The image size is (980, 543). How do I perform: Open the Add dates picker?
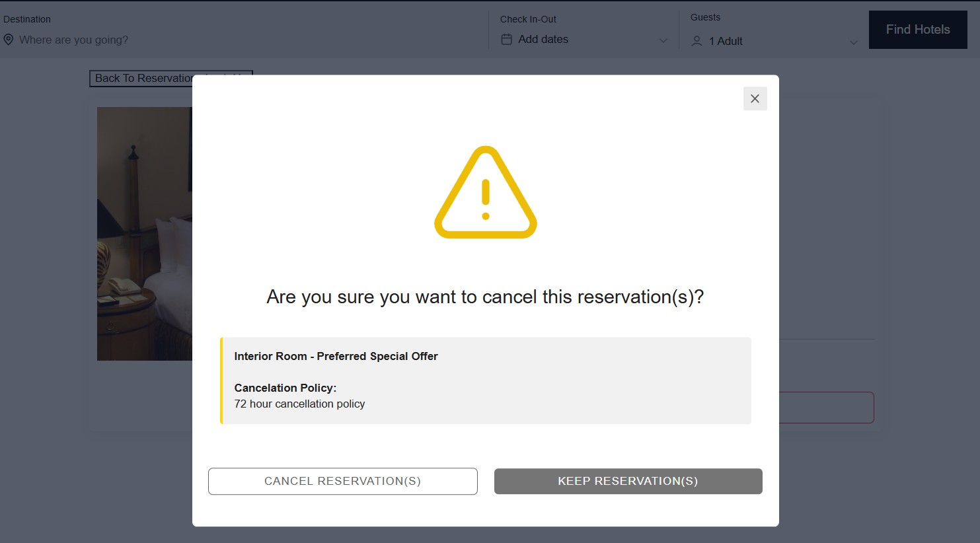pyautogui.click(x=543, y=40)
